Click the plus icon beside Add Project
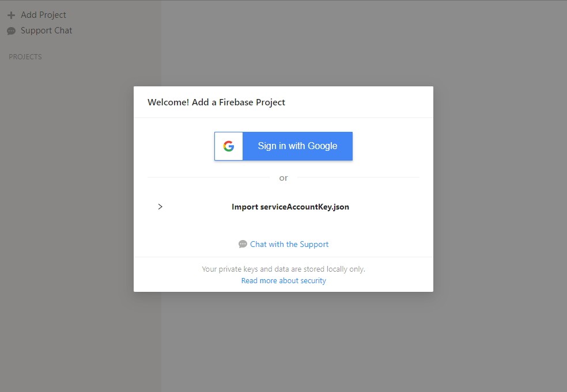This screenshot has height=392, width=567. (x=11, y=15)
